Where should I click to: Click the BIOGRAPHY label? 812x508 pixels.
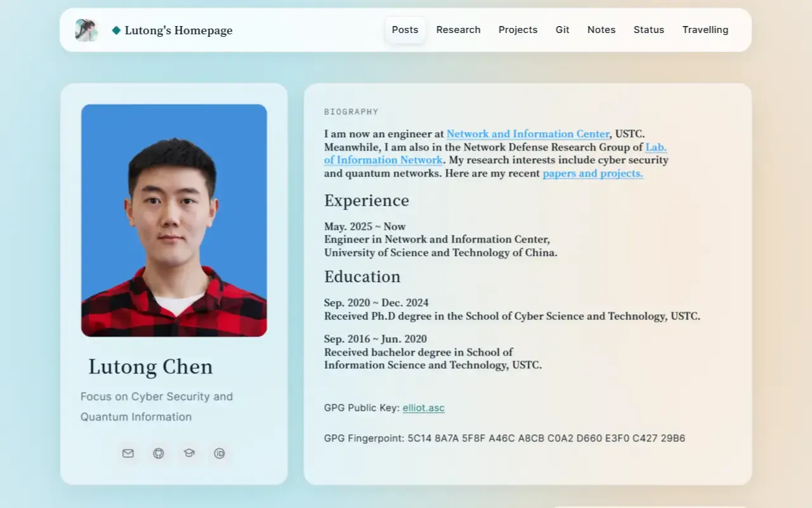[x=351, y=112]
